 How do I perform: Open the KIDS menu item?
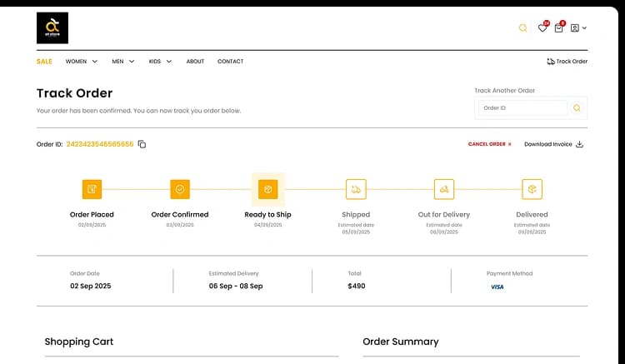155,62
